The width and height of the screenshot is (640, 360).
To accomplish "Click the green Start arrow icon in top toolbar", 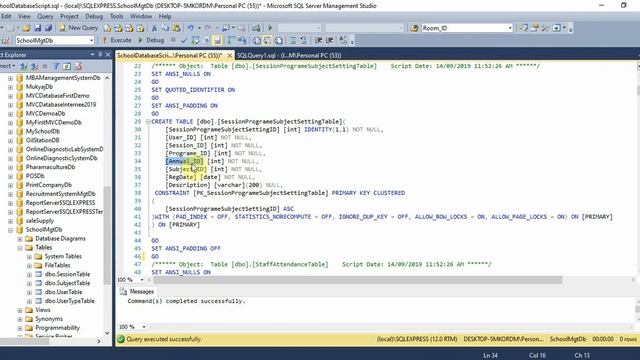I will (x=270, y=28).
